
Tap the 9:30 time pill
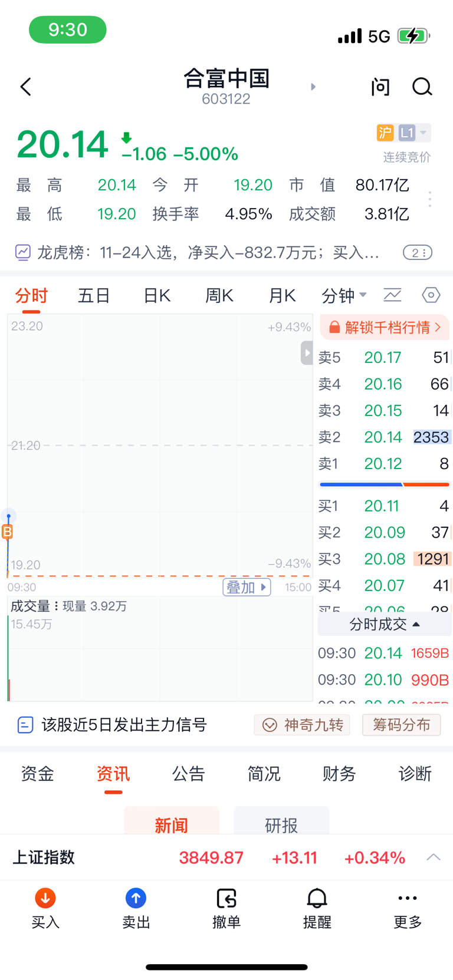[x=68, y=29]
